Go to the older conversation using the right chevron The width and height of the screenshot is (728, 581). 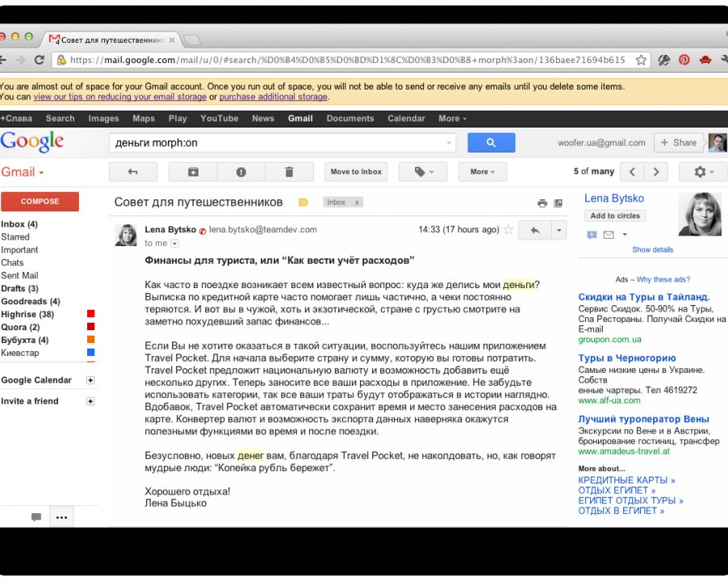point(655,172)
